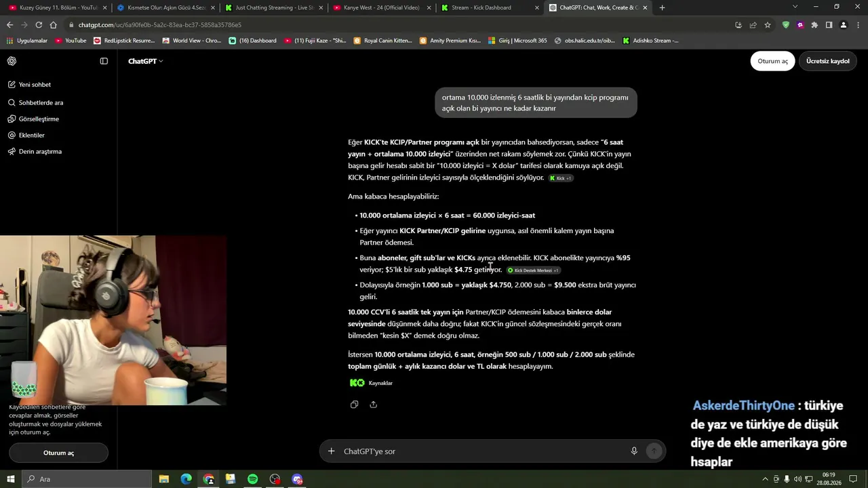Viewport: 868px width, 488px height.
Task: Open the volume control in system tray
Action: (797, 479)
